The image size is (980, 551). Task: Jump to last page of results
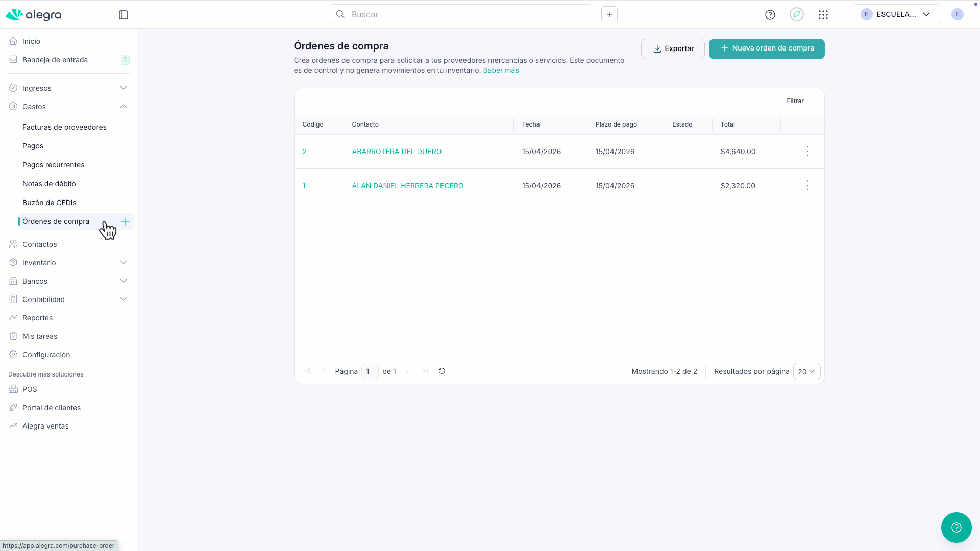click(x=424, y=371)
